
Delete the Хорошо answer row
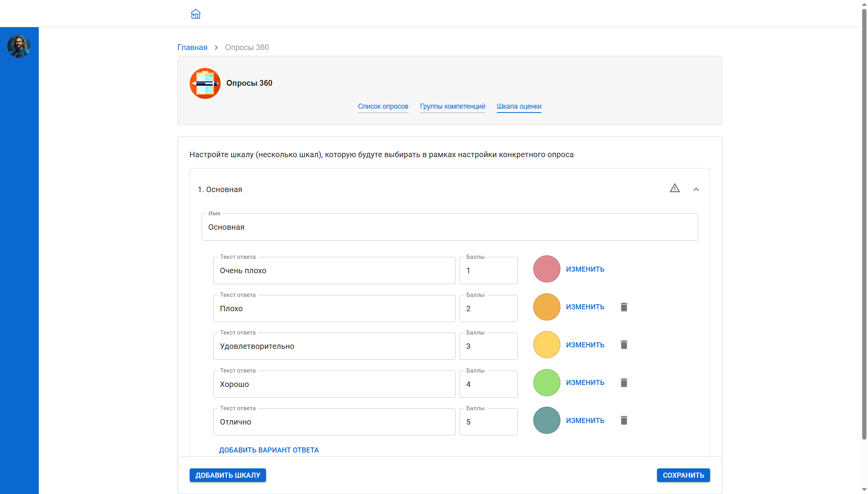(x=624, y=383)
